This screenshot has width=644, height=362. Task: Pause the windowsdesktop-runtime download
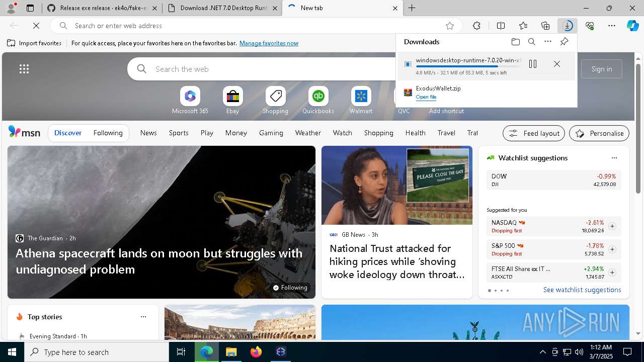[x=533, y=64]
